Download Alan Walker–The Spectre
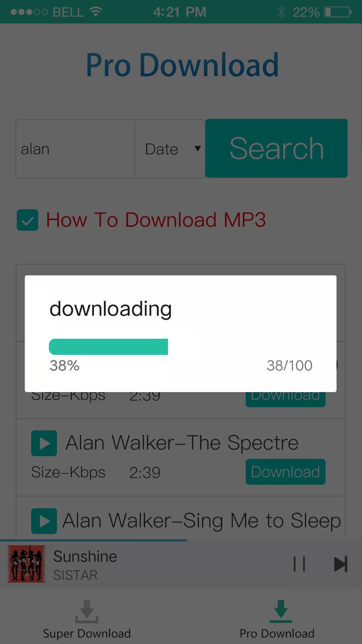Viewport: 362px width, 644px height. (286, 472)
